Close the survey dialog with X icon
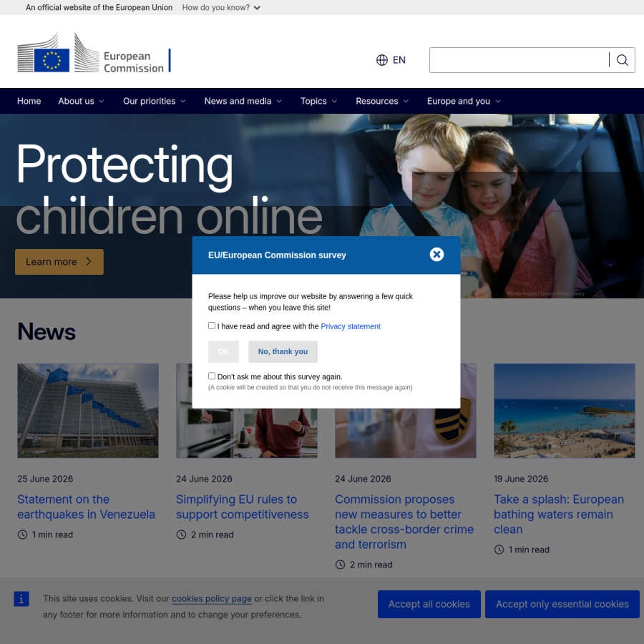Screen dimensions: 644x644 coord(436,255)
